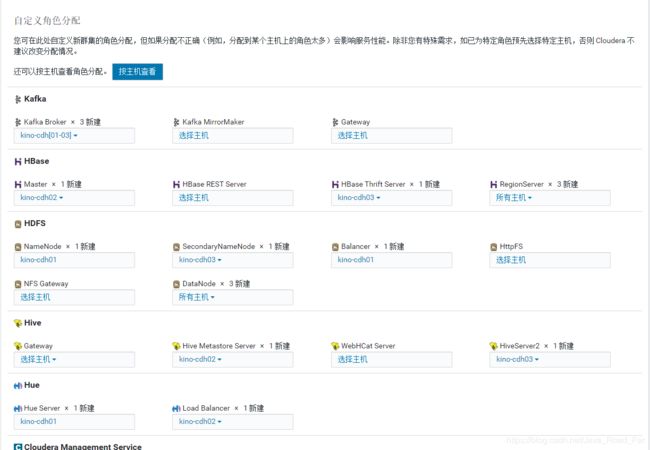Click the HBase REST Server icon
This screenshot has width=650, height=450.
click(177, 184)
